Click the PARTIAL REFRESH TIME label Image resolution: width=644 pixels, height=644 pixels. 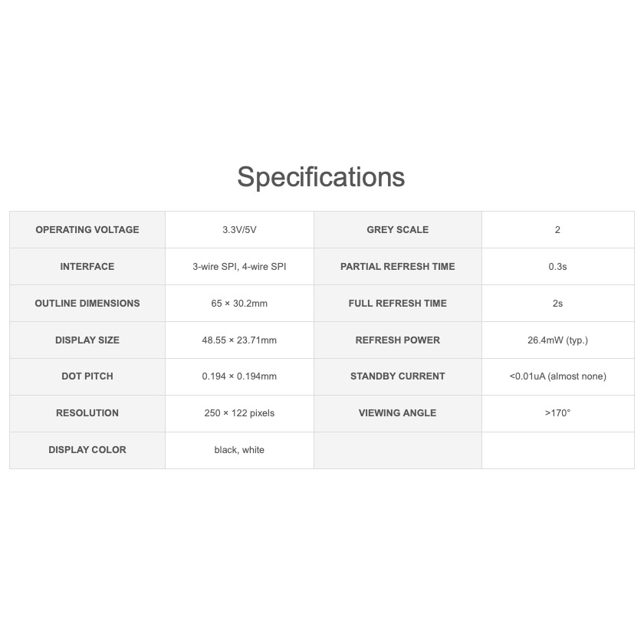[x=398, y=267]
